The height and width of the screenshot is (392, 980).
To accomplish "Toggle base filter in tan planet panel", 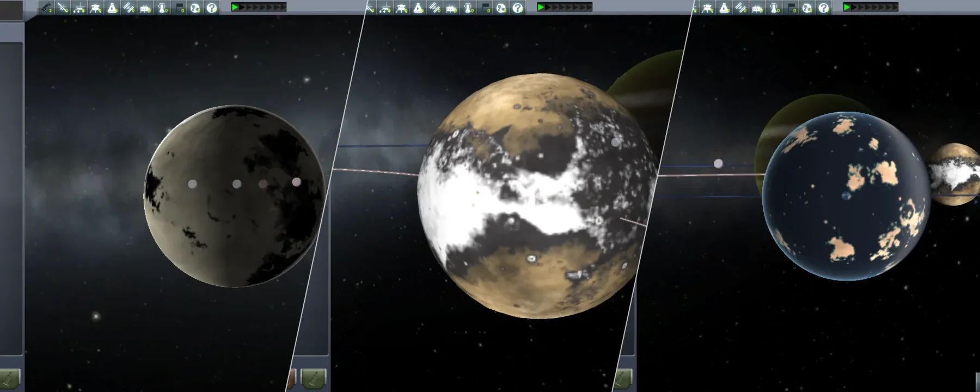I will [451, 8].
